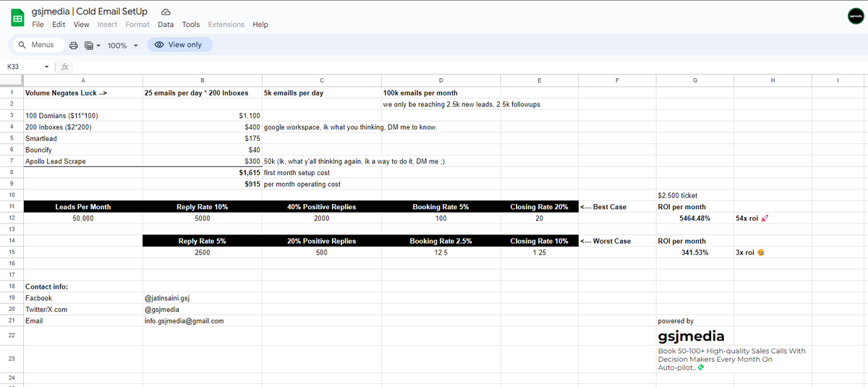Select '40% Positive Replies' header cell
Viewport: 868px width, 387px height.
pyautogui.click(x=321, y=207)
